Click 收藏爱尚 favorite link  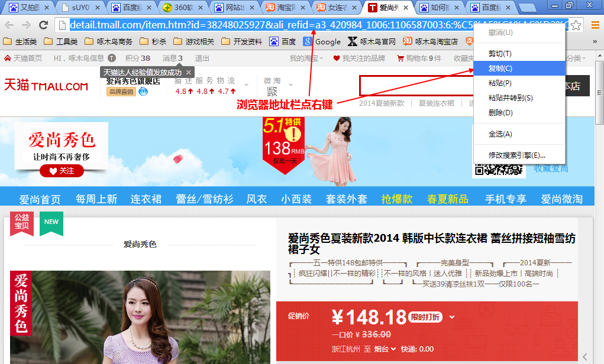click(x=551, y=168)
